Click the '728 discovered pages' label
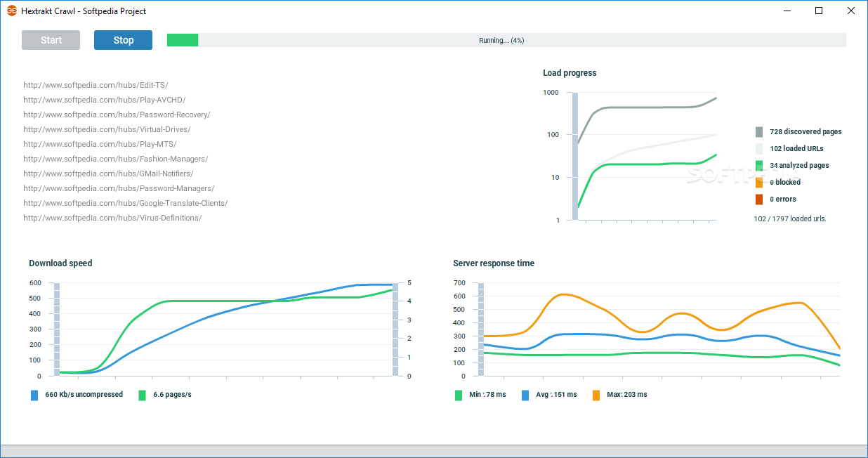This screenshot has height=458, width=868. pos(805,132)
